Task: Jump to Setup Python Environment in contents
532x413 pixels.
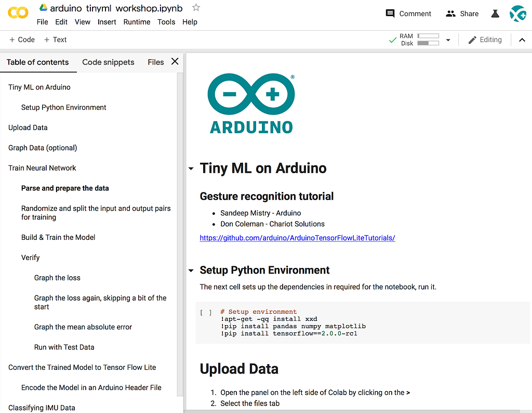Action: [x=63, y=107]
